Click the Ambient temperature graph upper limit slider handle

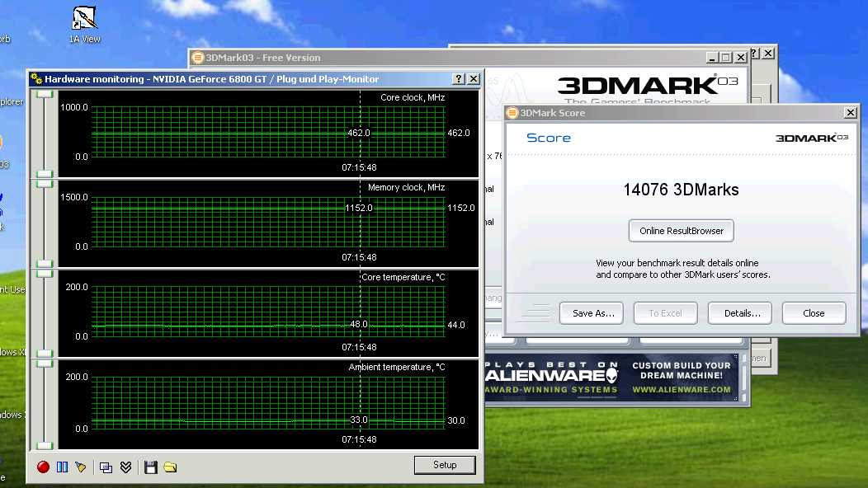click(45, 364)
